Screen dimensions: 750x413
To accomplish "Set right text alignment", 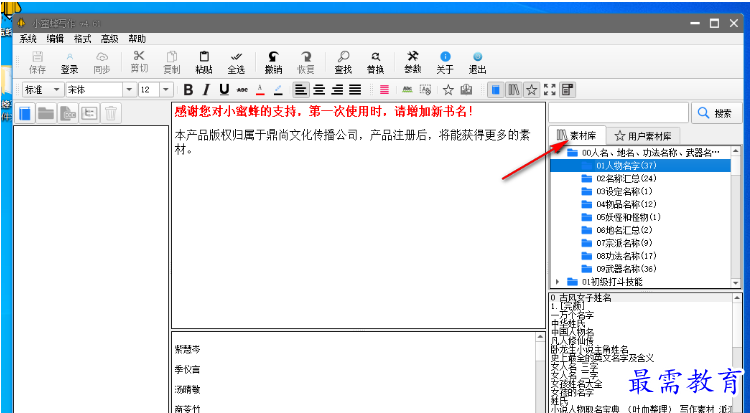I will pyautogui.click(x=337, y=89).
